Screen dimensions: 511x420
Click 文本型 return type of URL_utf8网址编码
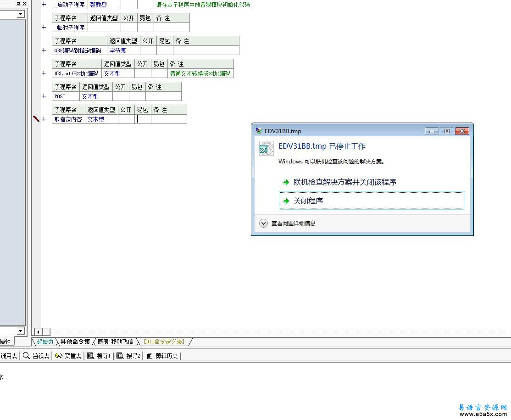[118, 73]
